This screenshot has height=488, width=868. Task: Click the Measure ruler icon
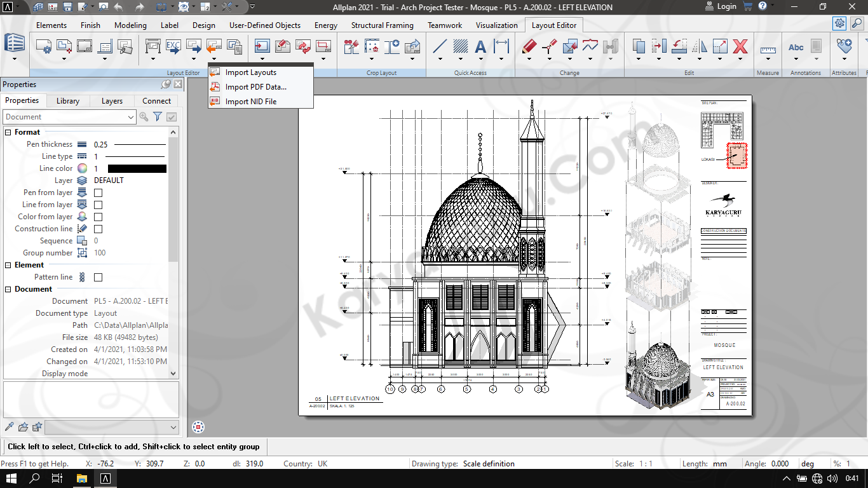[768, 48]
